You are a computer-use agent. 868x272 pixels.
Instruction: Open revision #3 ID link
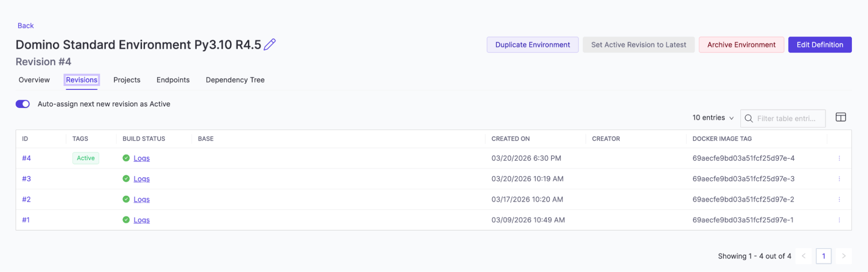[26, 179]
